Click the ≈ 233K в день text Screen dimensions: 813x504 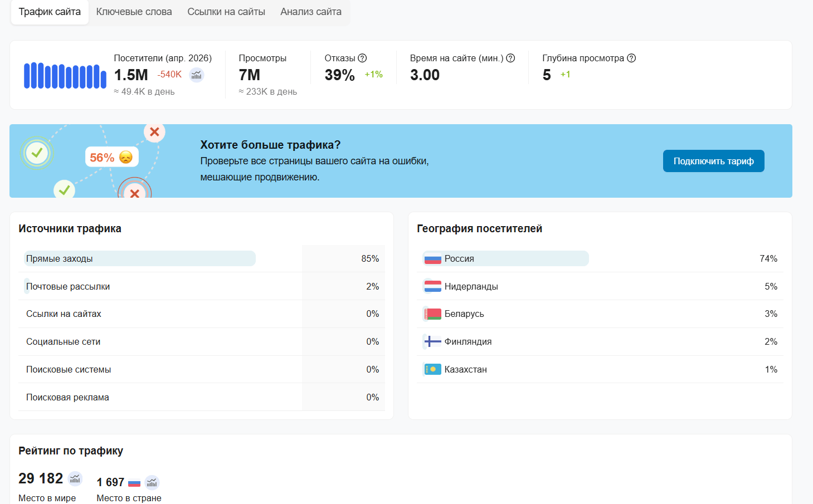(x=268, y=92)
